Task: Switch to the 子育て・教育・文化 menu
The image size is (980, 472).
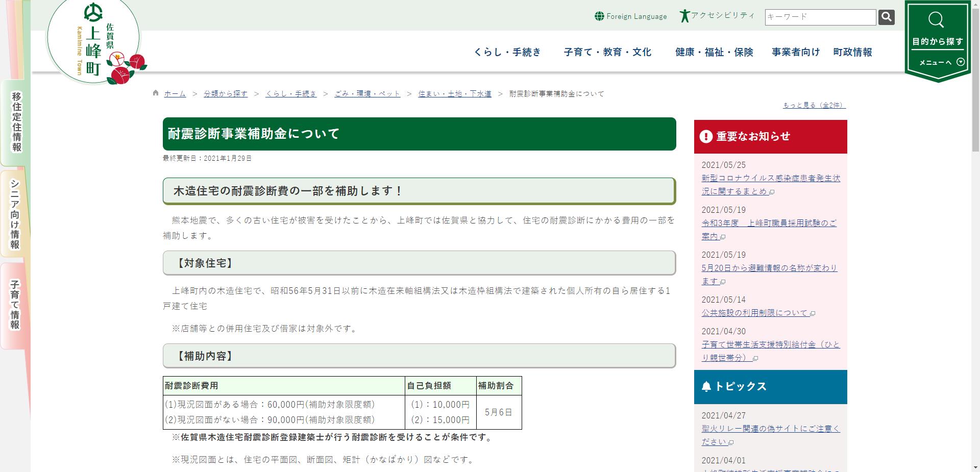Action: (607, 52)
